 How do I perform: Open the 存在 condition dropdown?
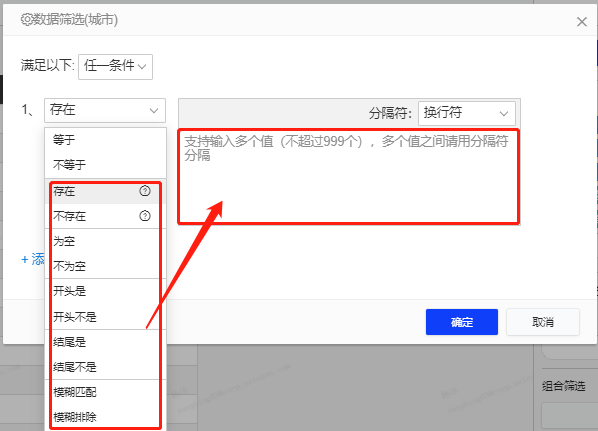105,110
